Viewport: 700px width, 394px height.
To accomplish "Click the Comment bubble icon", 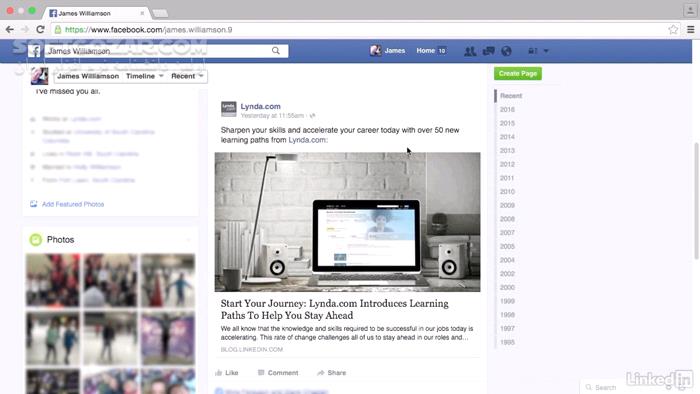I will pos(261,373).
